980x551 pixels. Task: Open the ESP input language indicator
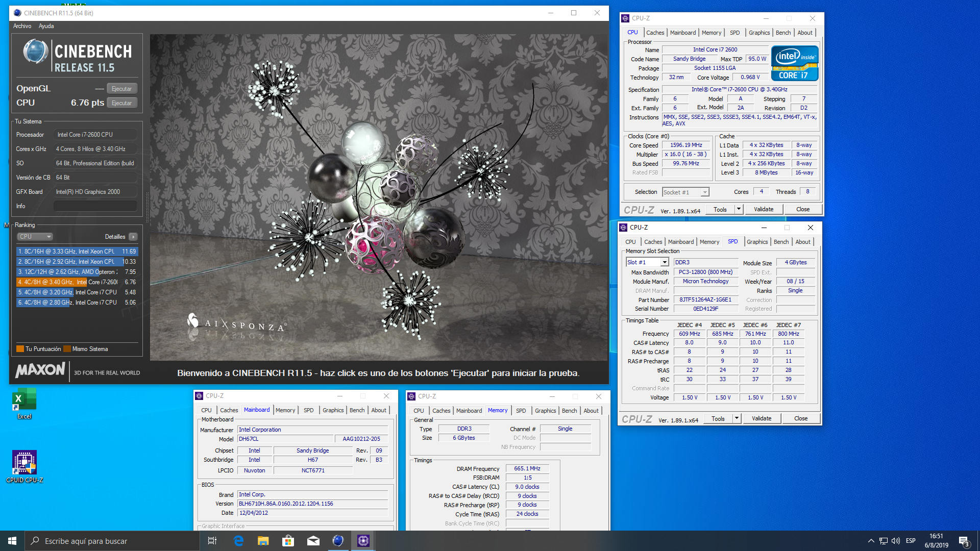point(911,541)
